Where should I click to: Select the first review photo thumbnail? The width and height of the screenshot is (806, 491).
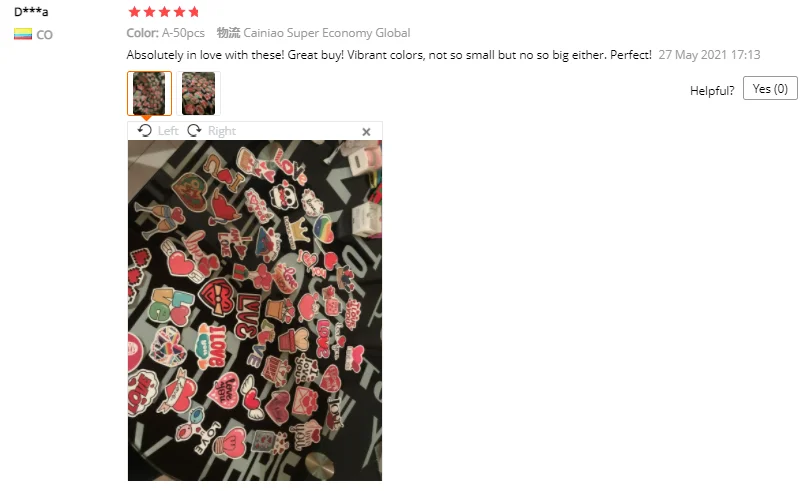(149, 93)
